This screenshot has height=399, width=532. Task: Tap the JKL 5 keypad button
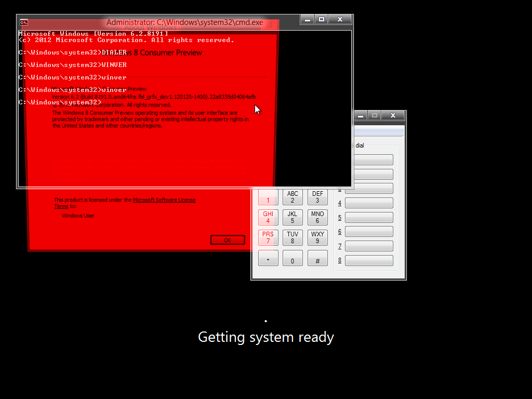292,217
